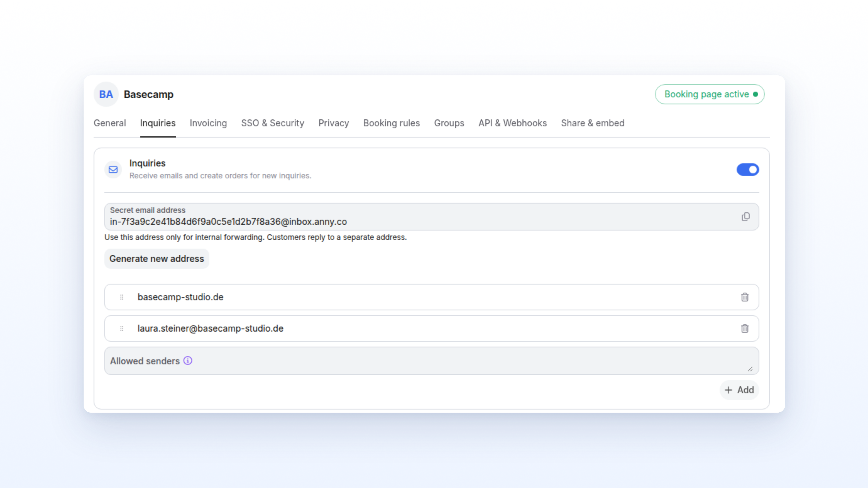Select the laura.steiner@basecamp-studio.de entry text
Viewport: 868px width, 488px height.
click(210, 328)
